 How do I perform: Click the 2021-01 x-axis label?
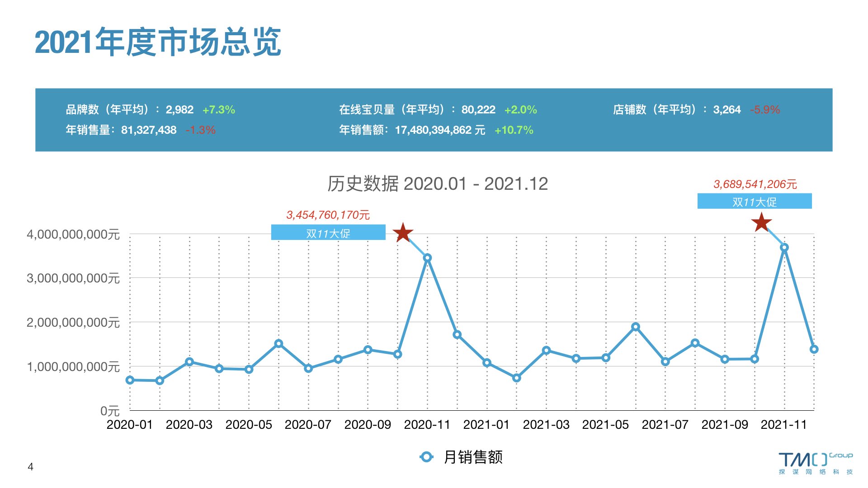tap(486, 425)
